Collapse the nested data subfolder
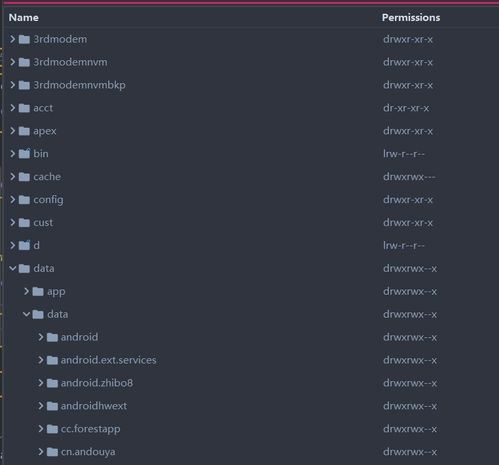 (26, 314)
